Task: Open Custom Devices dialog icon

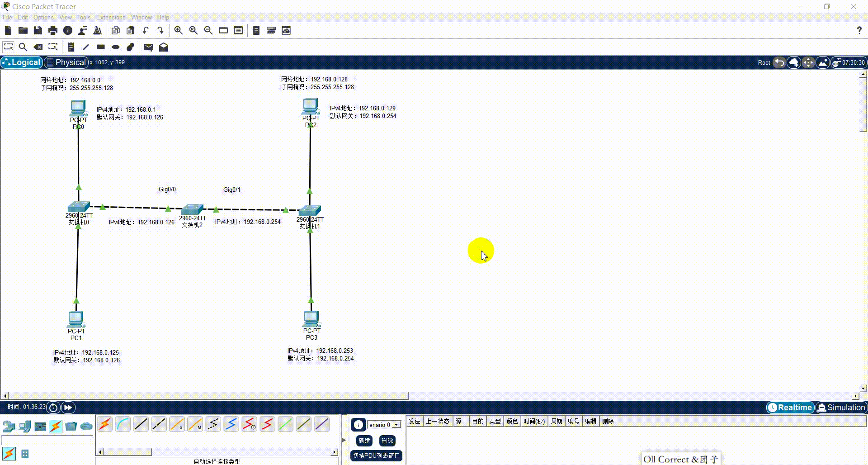Action: [238, 30]
